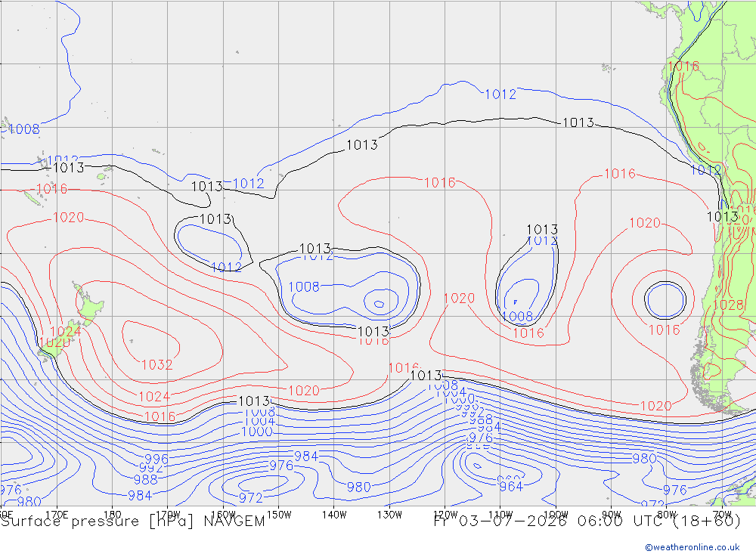Click the 140W longitude label
Image resolution: width=756 pixels, height=554 pixels.
pyautogui.click(x=334, y=515)
